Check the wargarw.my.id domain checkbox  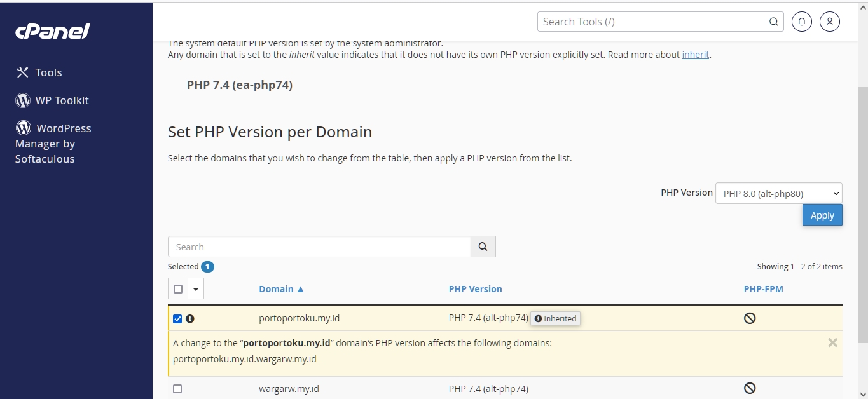(x=177, y=389)
